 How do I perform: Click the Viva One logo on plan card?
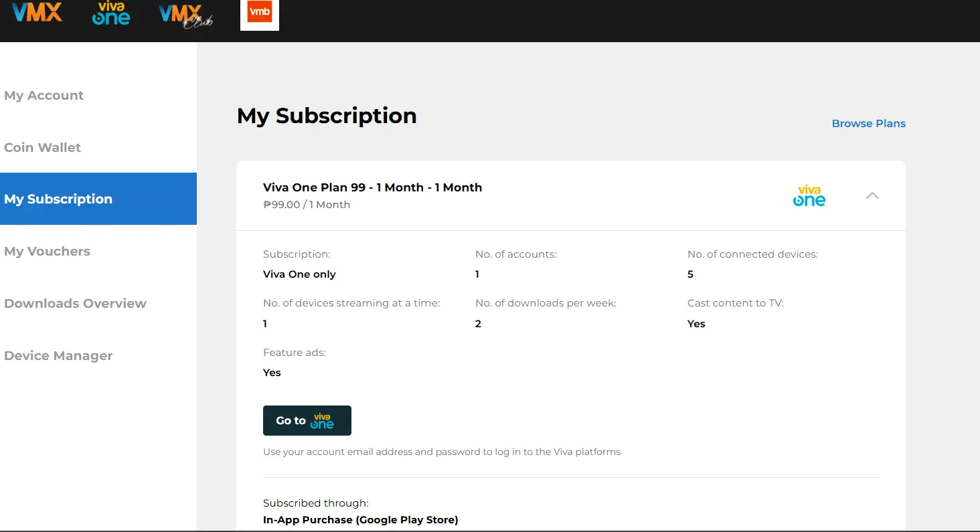[x=809, y=196]
